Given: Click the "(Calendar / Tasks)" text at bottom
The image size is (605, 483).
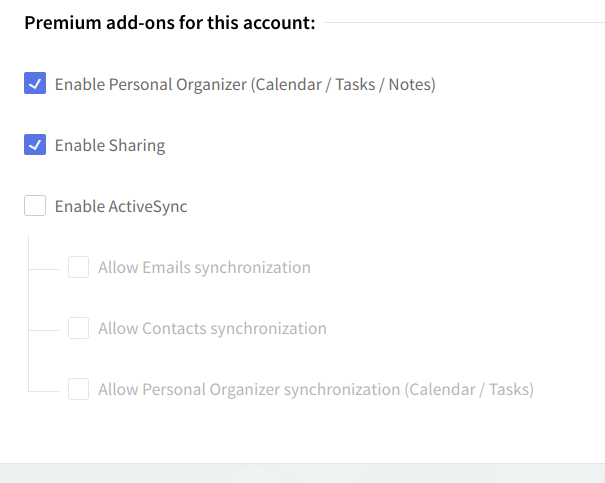Looking at the screenshot, I should pyautogui.click(x=469, y=390).
